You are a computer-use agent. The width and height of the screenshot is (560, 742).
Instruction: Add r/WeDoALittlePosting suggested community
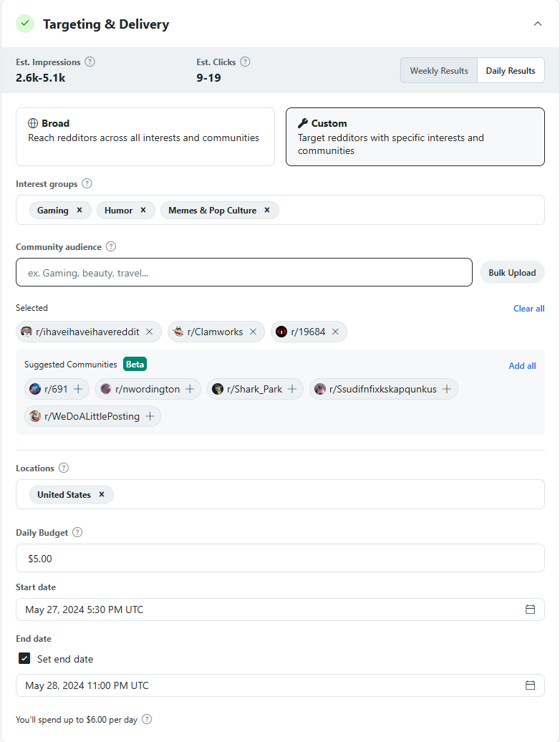pos(150,416)
